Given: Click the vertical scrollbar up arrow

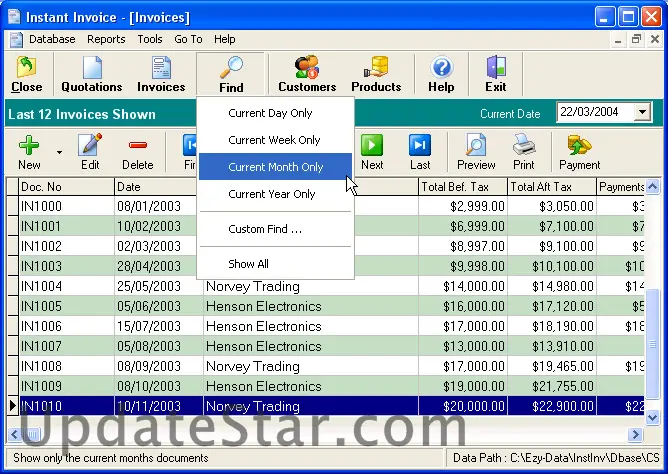Looking at the screenshot, I should tap(652, 187).
